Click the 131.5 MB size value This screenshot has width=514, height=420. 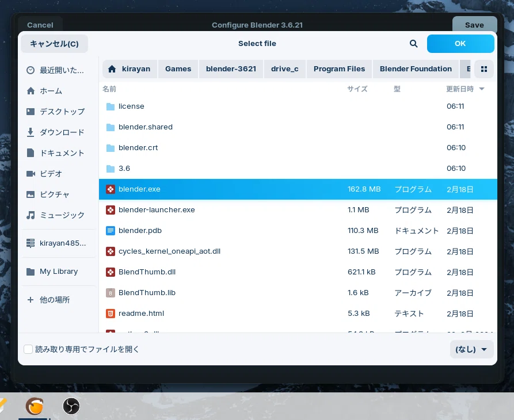363,251
